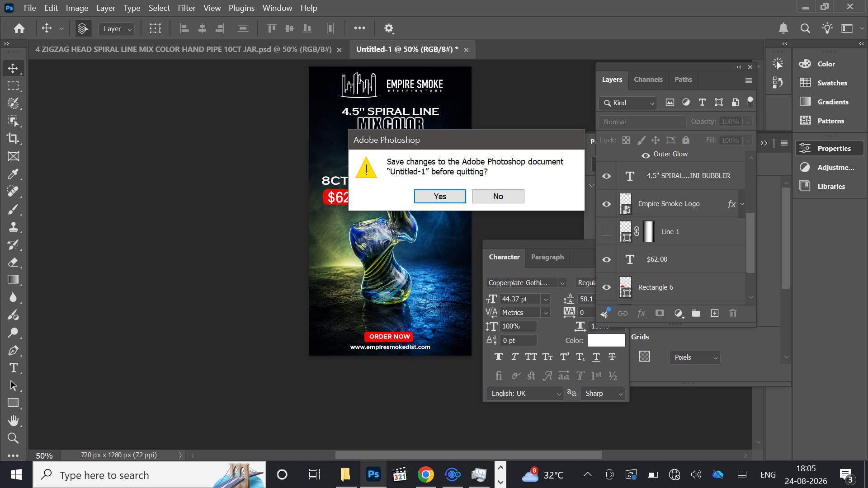Open the text Color swatch
The image size is (868, 488).
606,340
